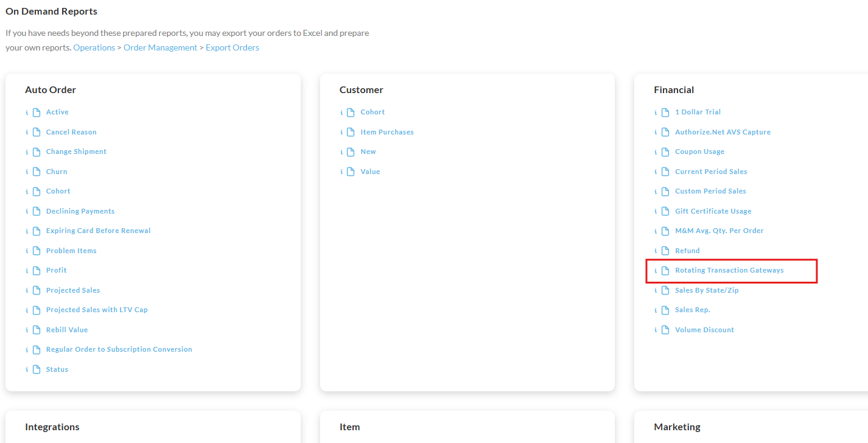The height and width of the screenshot is (443, 868).
Task: Open Expiring Card Before Renewal report
Action: point(98,231)
